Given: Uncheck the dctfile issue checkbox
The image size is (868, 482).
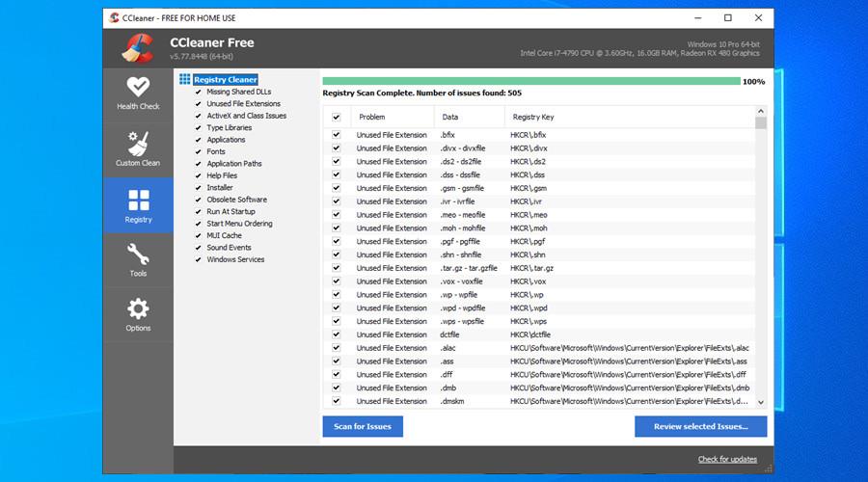Looking at the screenshot, I should point(337,335).
